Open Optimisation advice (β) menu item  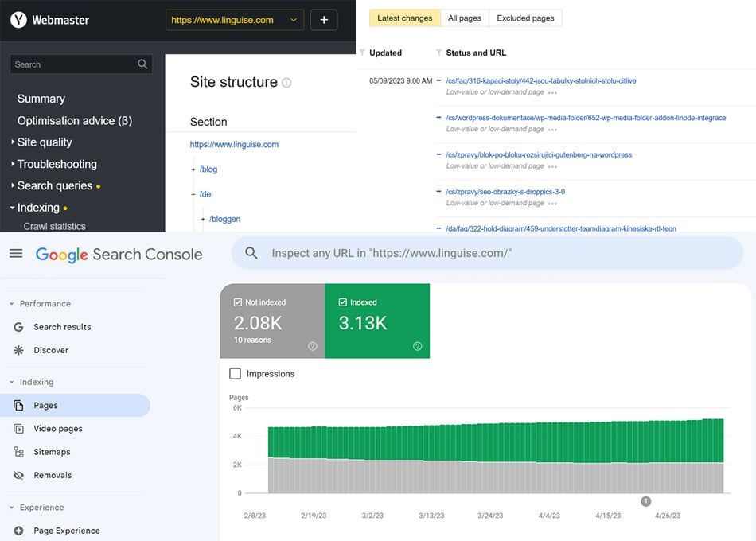tap(75, 121)
